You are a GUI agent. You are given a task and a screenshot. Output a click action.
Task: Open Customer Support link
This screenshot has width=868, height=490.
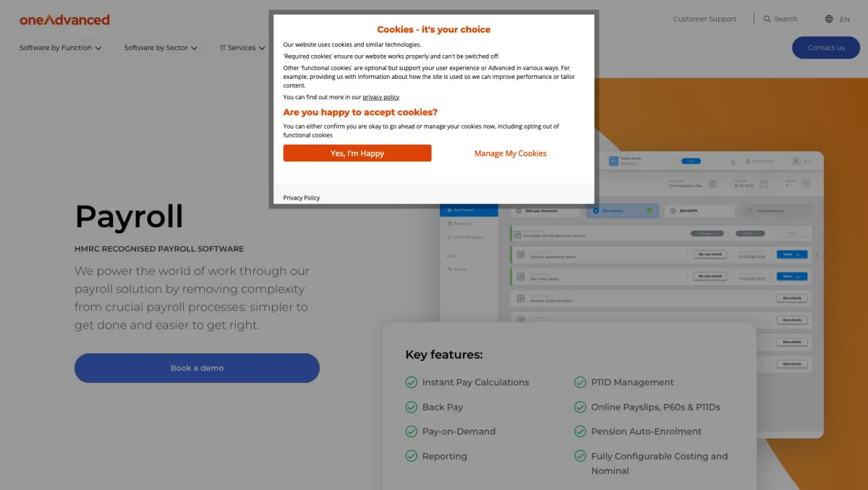(x=705, y=20)
